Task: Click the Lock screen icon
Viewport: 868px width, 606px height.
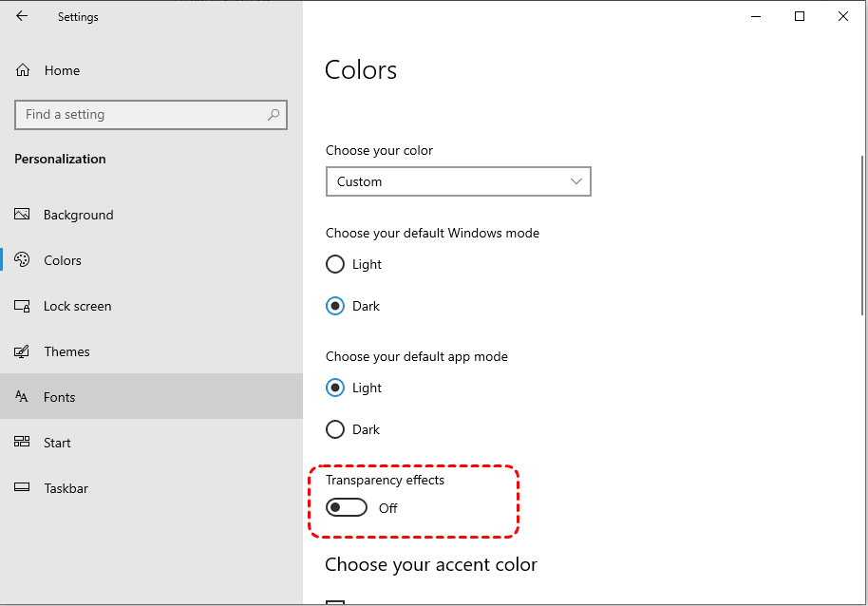Action: click(22, 306)
